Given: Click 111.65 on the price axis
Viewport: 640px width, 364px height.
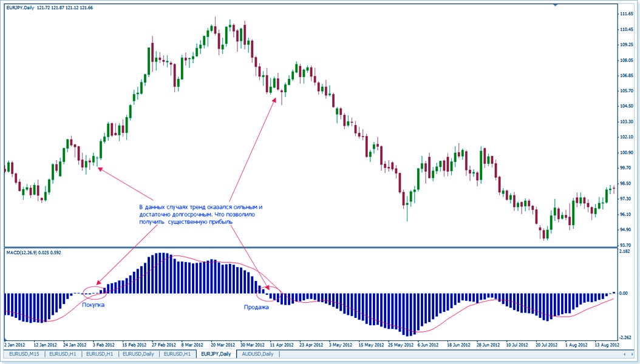Looking at the screenshot, I should [x=626, y=13].
